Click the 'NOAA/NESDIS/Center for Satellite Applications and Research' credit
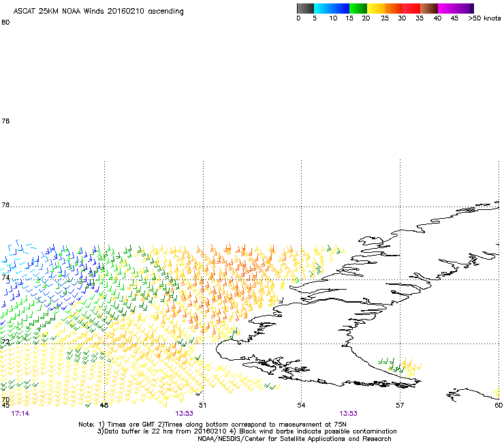The width and height of the screenshot is (504, 443). (x=294, y=439)
